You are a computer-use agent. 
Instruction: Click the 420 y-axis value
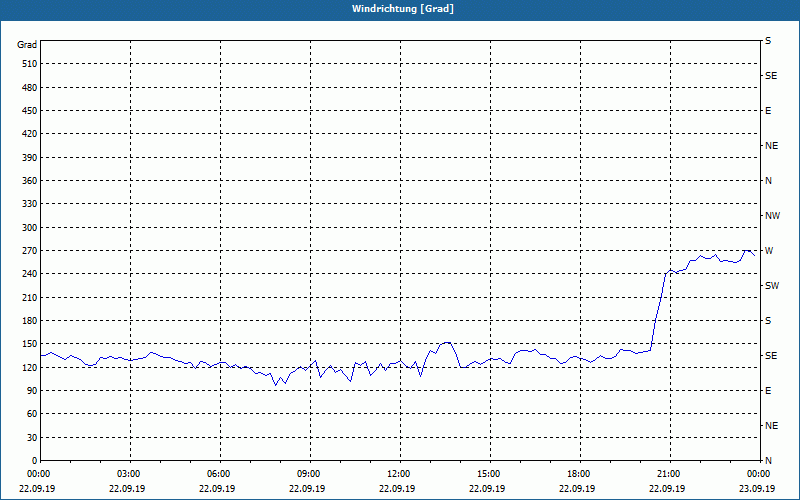(30, 134)
